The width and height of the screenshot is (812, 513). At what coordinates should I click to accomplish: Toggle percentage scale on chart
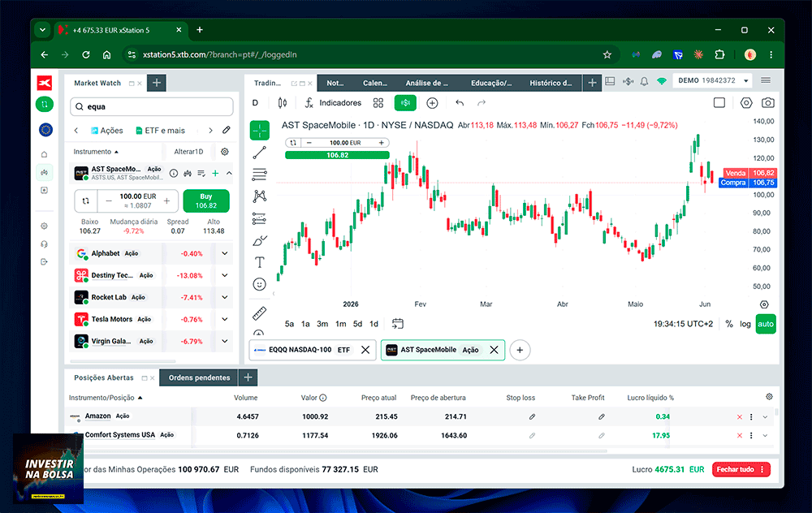pyautogui.click(x=729, y=324)
